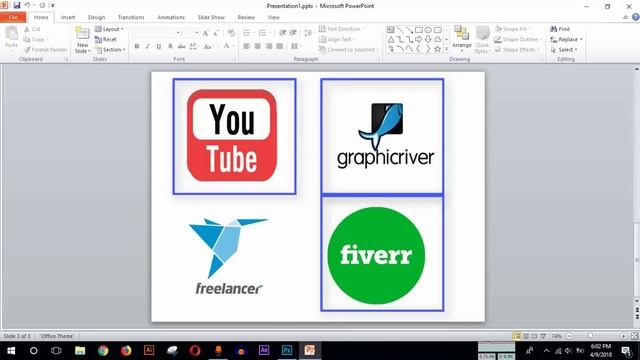The width and height of the screenshot is (640, 360).
Task: Click Reset in Slides group
Action: tap(106, 39)
